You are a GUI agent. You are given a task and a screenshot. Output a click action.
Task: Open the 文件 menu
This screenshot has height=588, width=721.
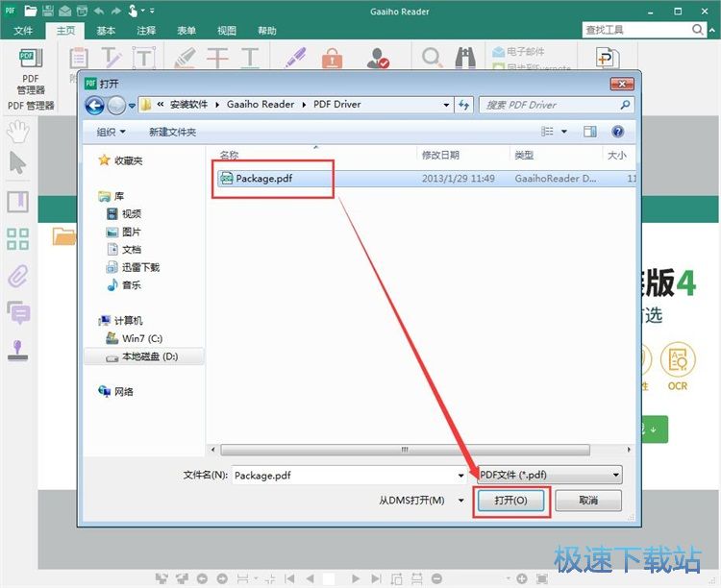pos(23,31)
